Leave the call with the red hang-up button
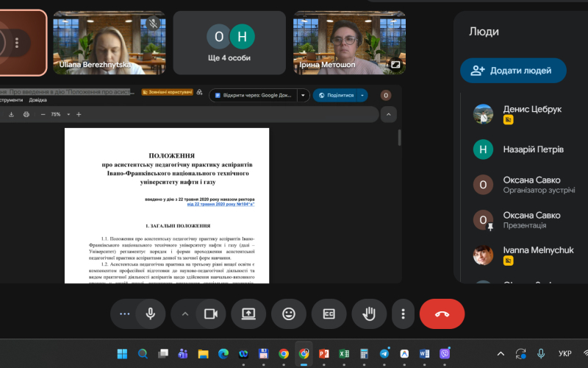The width and height of the screenshot is (588, 368). click(442, 314)
